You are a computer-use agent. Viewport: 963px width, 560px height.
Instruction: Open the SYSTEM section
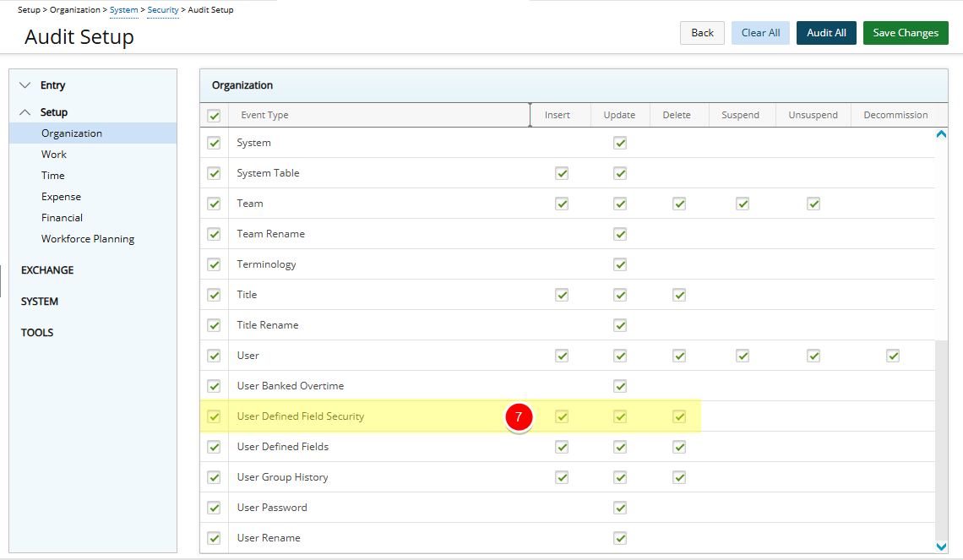click(x=40, y=302)
